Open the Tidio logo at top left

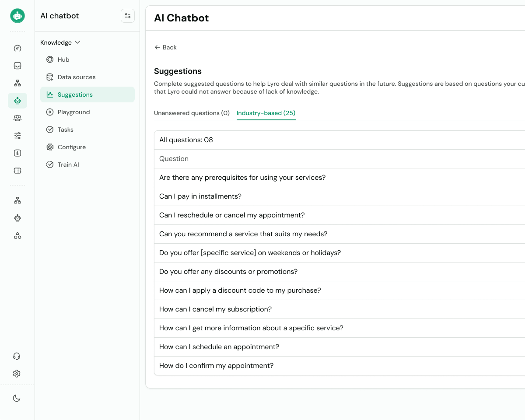point(17,16)
